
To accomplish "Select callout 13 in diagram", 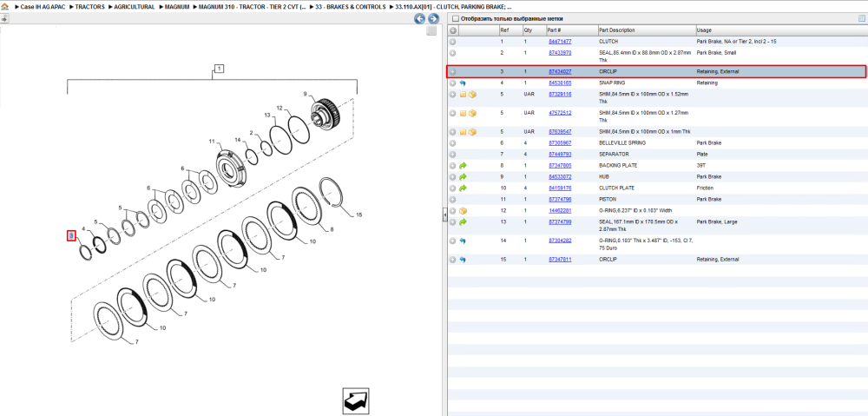I will pos(266,116).
